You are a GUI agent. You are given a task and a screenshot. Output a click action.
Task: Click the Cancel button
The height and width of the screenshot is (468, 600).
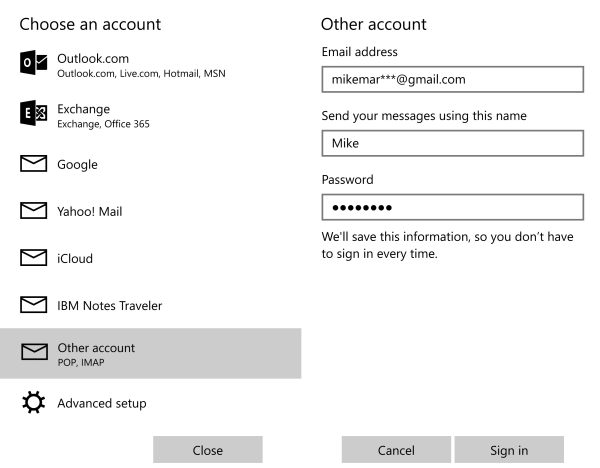pyautogui.click(x=396, y=450)
